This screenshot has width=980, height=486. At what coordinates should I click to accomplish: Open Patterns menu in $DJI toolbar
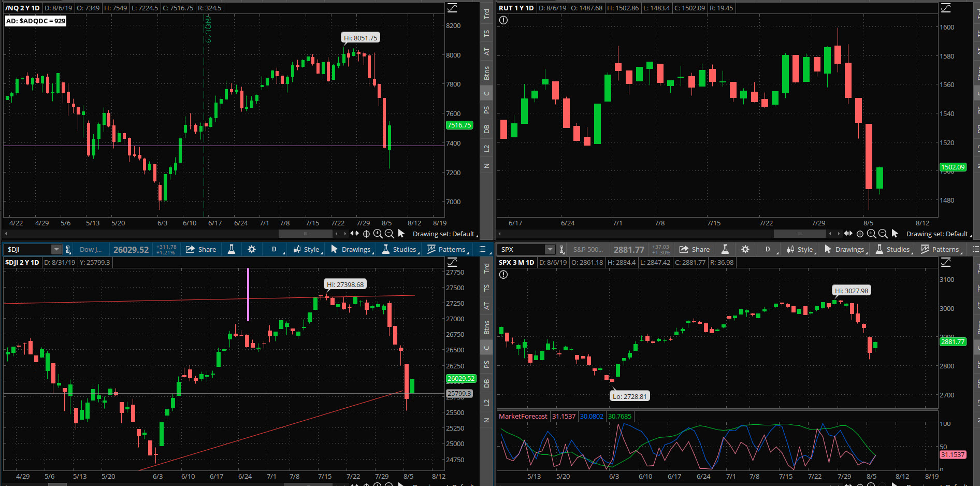coord(448,249)
